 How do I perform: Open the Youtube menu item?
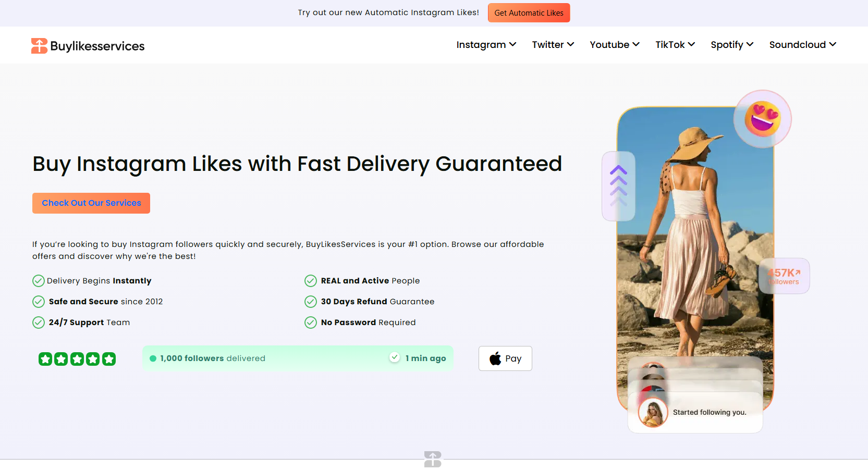615,45
